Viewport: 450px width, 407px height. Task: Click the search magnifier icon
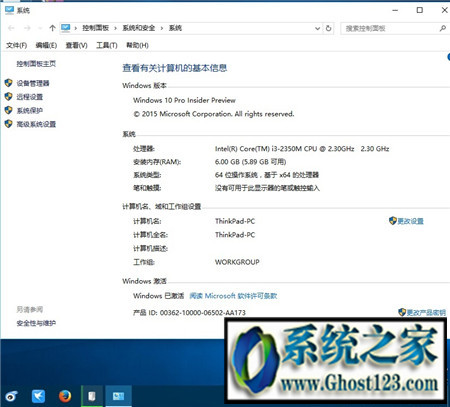443,28
